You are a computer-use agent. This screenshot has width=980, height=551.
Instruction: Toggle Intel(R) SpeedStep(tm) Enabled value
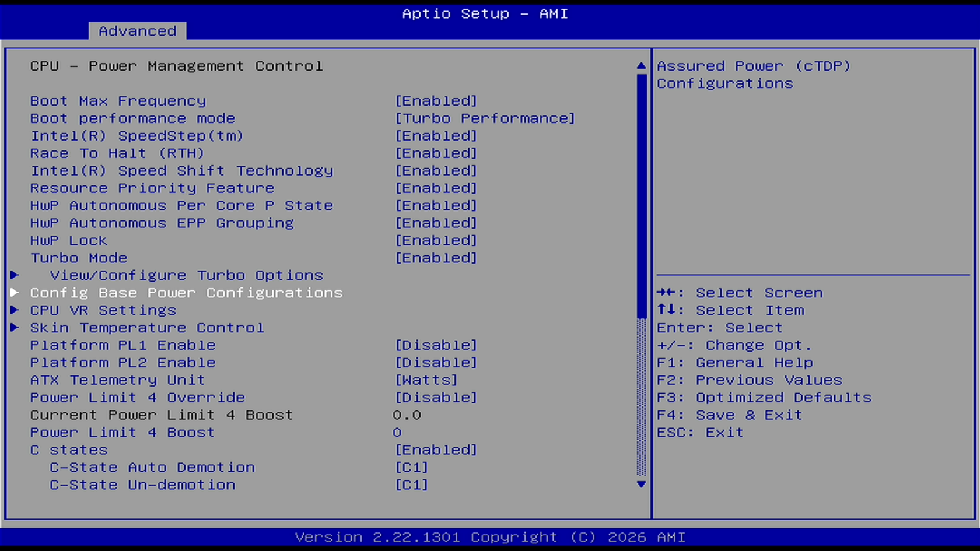coord(436,136)
